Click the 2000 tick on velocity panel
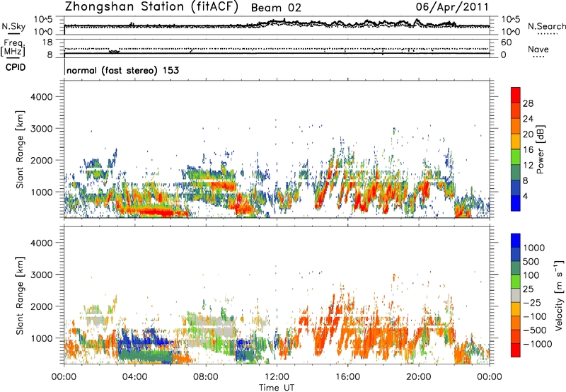The image size is (566, 392). pyautogui.click(x=42, y=306)
